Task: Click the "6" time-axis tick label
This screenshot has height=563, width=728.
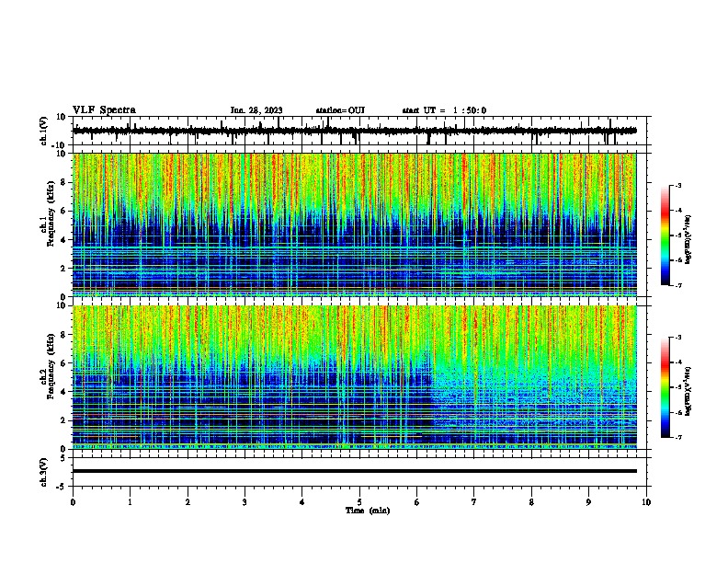Action: click(416, 502)
